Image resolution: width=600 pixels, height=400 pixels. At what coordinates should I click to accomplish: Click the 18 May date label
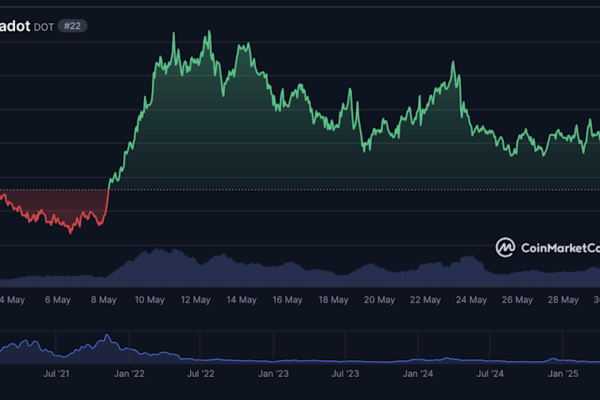(x=333, y=300)
